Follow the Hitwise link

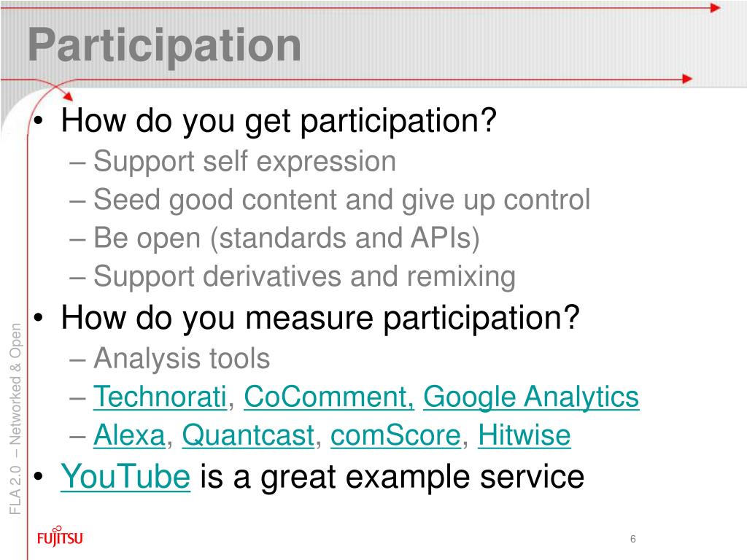point(524,435)
